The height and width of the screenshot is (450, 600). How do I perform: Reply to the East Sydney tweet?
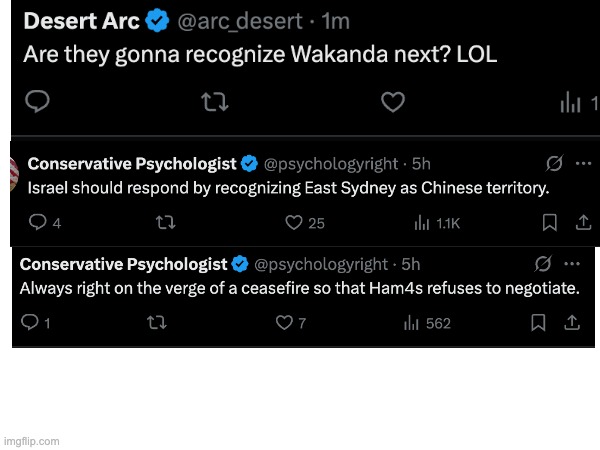coord(38,222)
